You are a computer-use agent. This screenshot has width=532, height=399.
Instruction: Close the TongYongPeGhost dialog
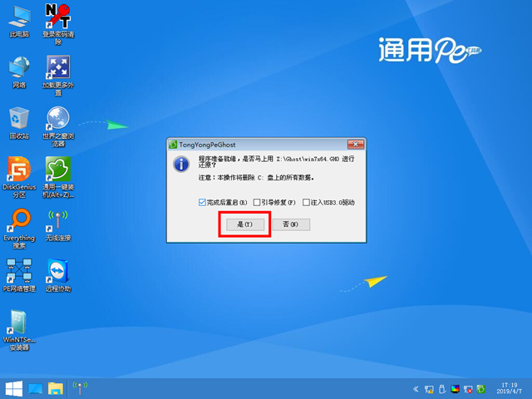[x=356, y=145]
